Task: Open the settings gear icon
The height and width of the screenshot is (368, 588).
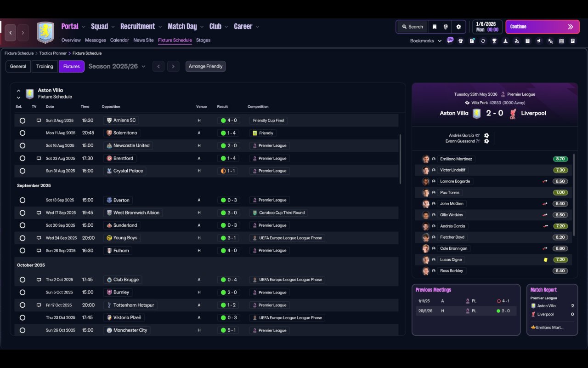Action: point(458,27)
